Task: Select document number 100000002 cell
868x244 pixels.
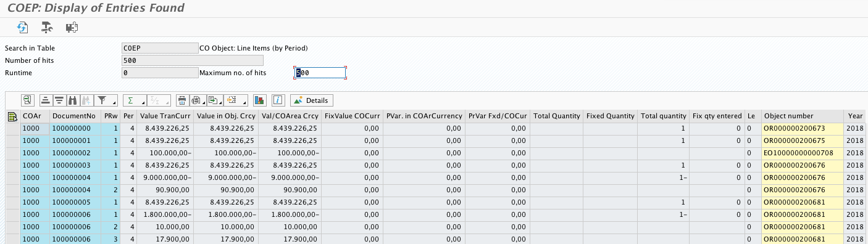Action: (75, 153)
